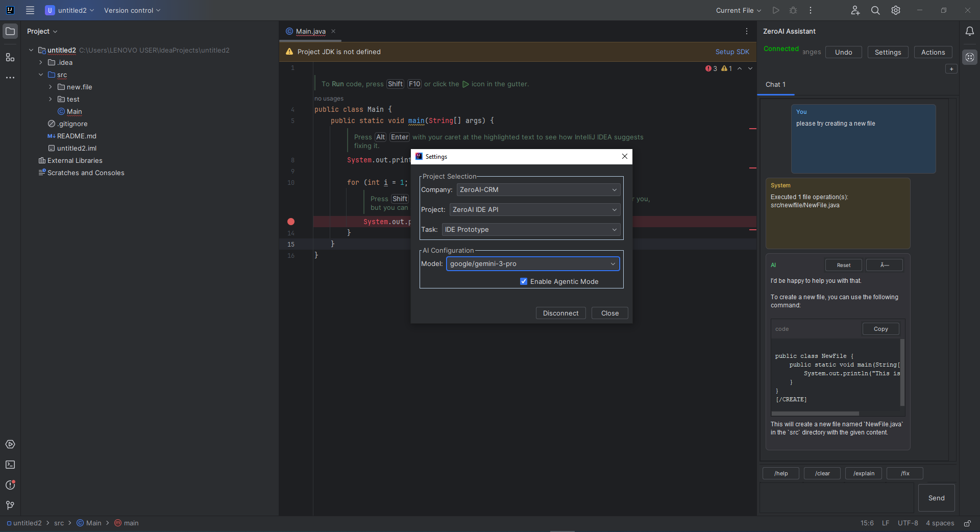
Task: Uncheck Enable Agentic Mode checkbox
Action: pos(524,281)
